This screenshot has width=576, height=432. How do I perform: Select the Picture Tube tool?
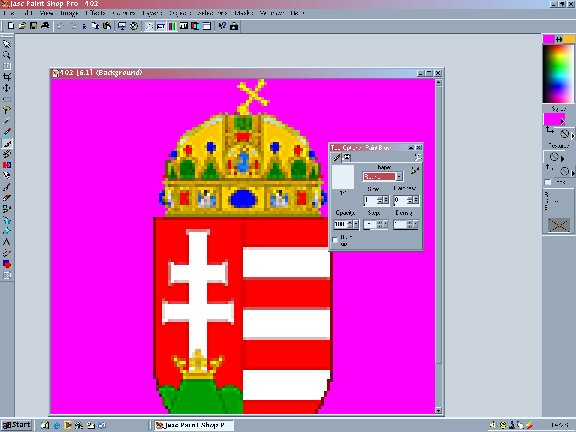(x=7, y=209)
